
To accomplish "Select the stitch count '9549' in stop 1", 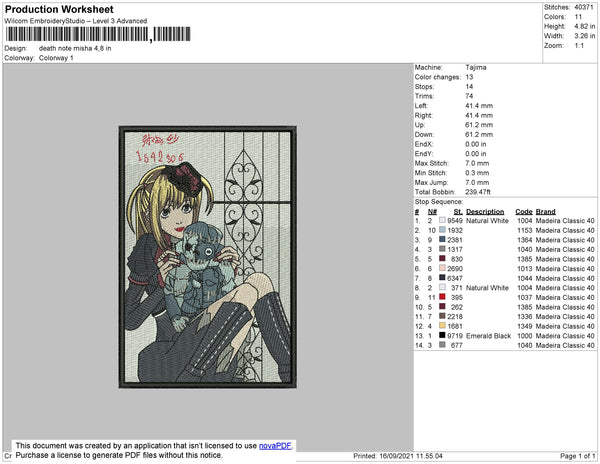I will (455, 221).
